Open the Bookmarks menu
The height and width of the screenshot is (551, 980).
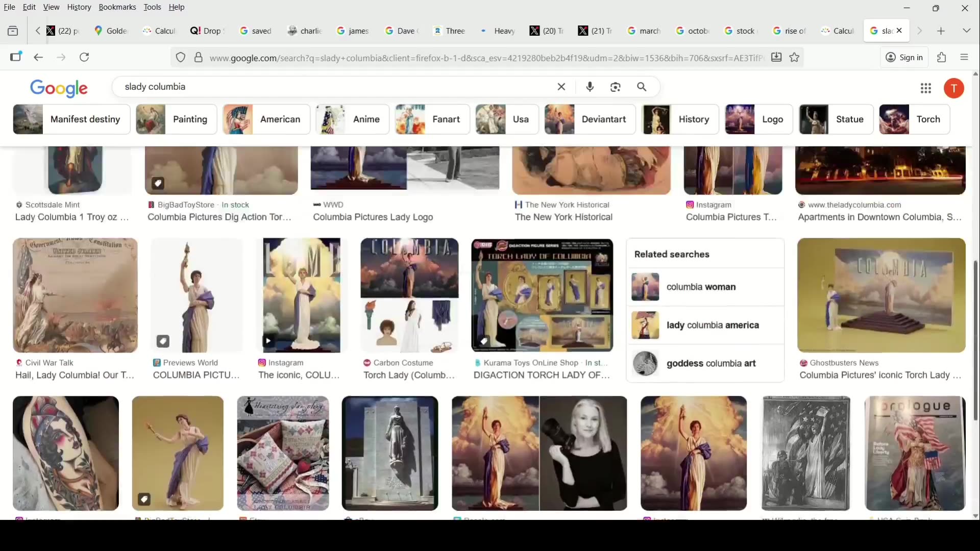click(x=117, y=7)
